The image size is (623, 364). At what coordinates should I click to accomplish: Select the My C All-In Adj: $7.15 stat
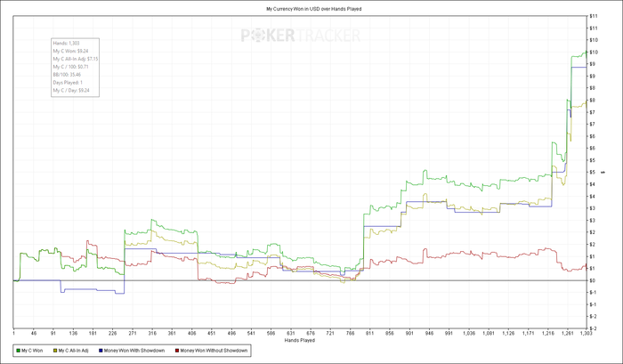pyautogui.click(x=76, y=59)
